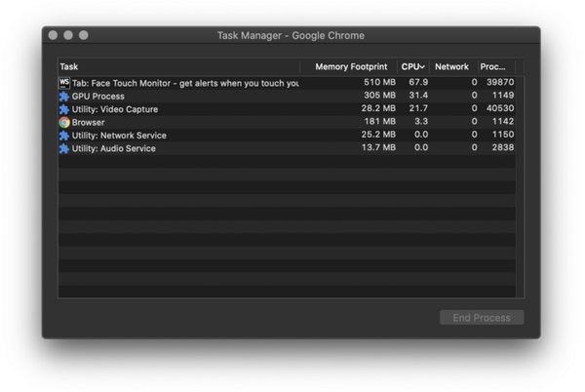The height and width of the screenshot is (392, 585).
Task: Click the puzzle icon beside Utility: Video Capture
Action: point(64,109)
